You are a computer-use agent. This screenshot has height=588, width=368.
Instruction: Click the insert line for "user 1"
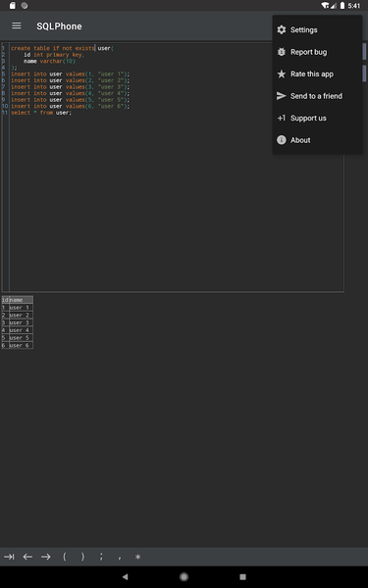[x=70, y=73]
